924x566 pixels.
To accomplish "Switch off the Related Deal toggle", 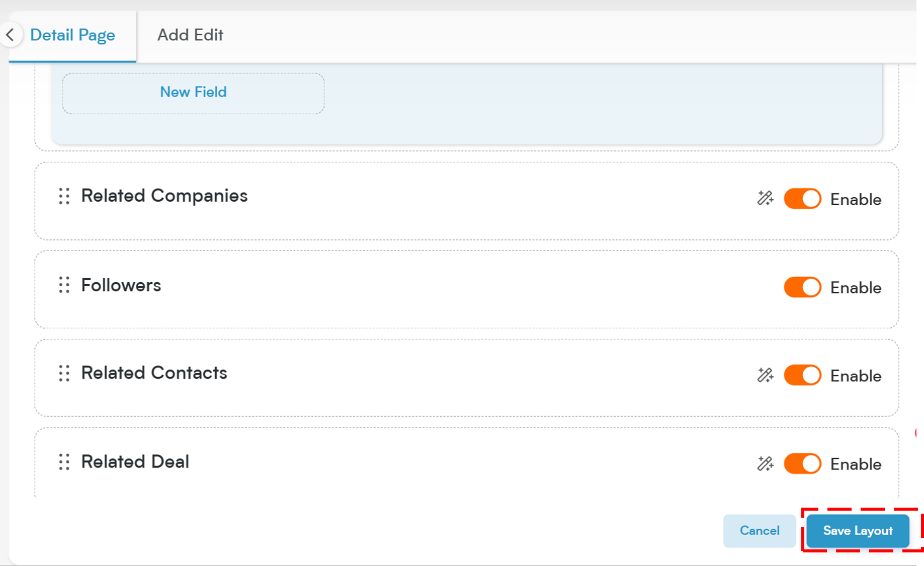I will pyautogui.click(x=802, y=463).
